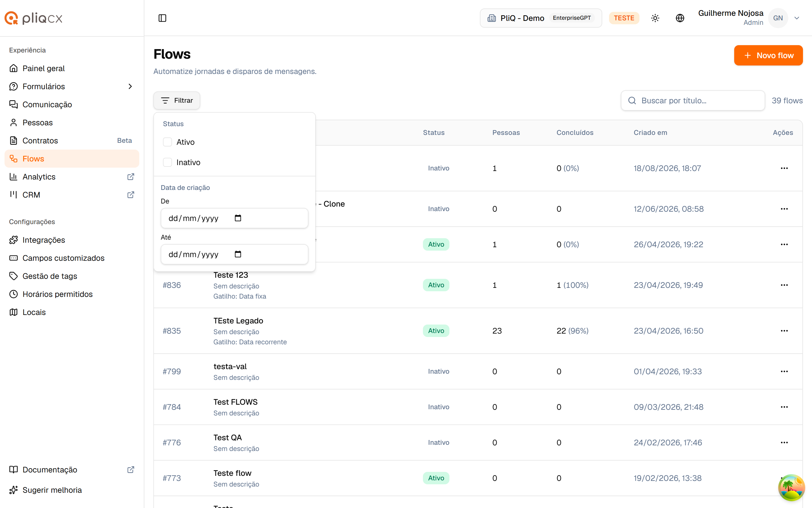
Task: Open Sugerir melhoria link
Action: [72, 490]
